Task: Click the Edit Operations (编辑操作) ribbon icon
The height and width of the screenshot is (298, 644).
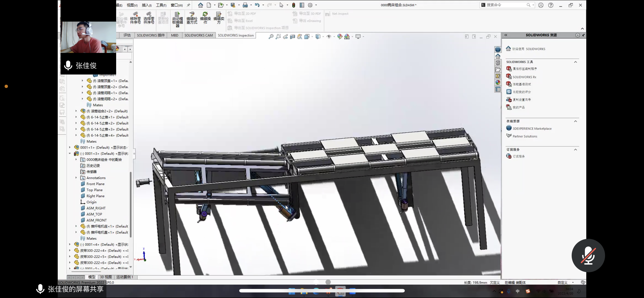Action: click(x=205, y=18)
